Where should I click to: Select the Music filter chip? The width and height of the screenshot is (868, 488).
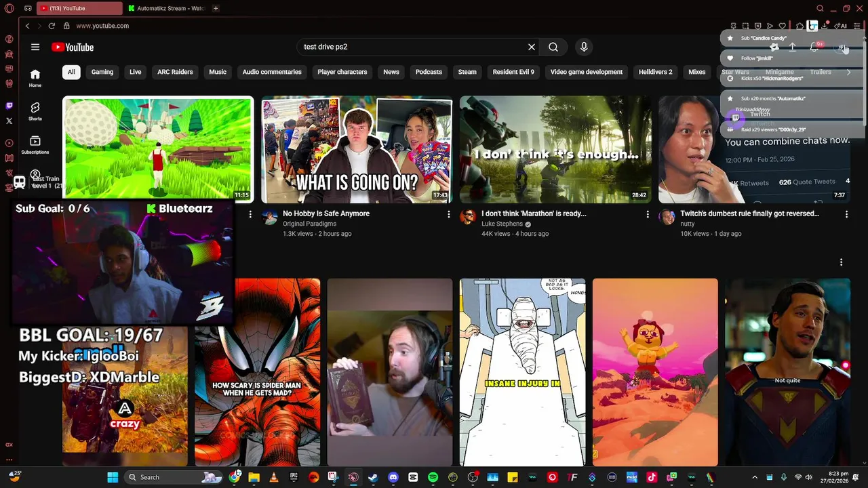218,72
